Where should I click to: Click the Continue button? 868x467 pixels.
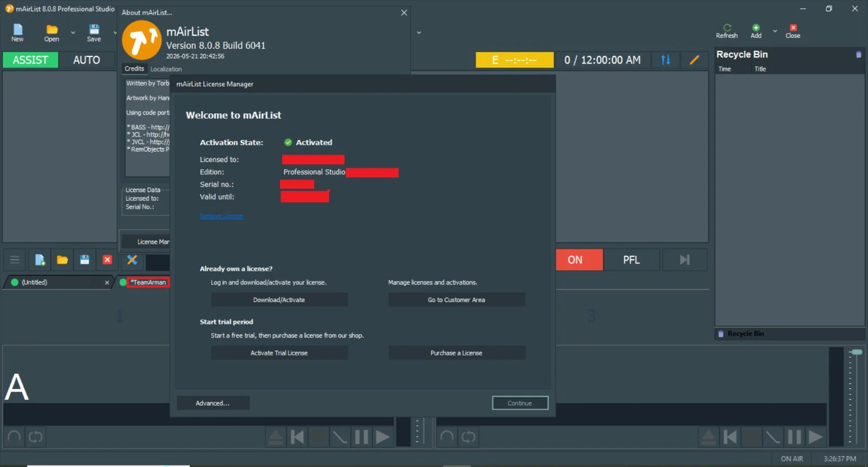(x=520, y=403)
